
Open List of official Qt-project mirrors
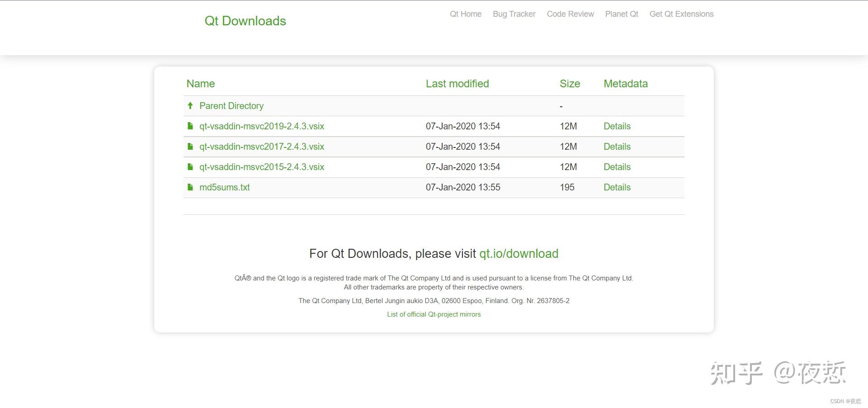(434, 314)
